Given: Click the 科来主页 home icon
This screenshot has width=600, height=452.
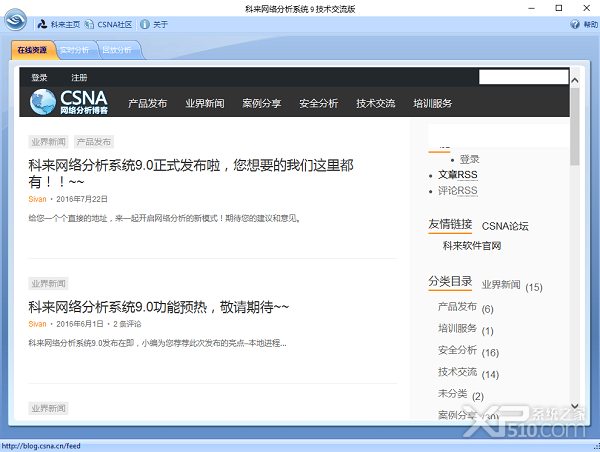Looking at the screenshot, I should click(x=42, y=24).
